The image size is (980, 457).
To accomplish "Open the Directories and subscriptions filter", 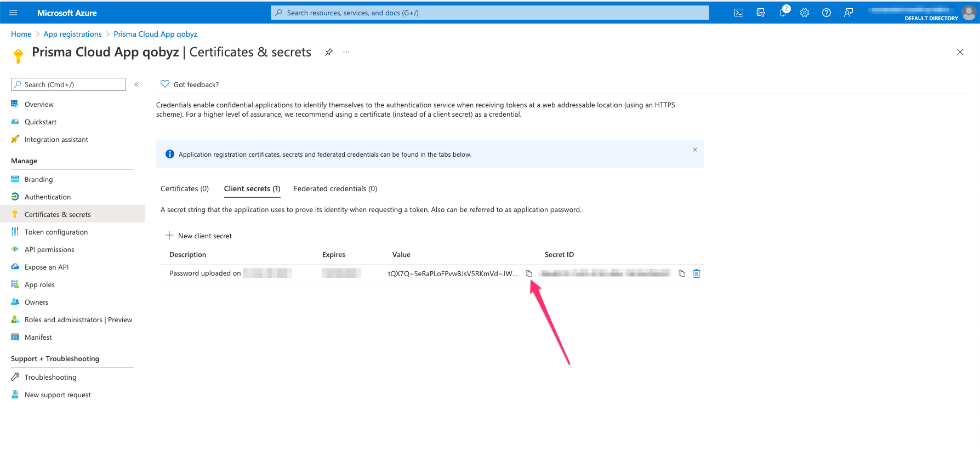I will (x=761, y=13).
